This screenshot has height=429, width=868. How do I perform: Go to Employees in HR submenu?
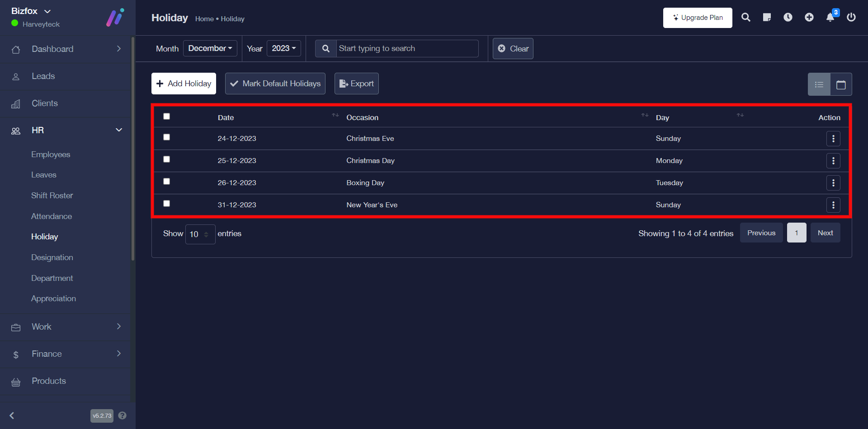click(51, 154)
